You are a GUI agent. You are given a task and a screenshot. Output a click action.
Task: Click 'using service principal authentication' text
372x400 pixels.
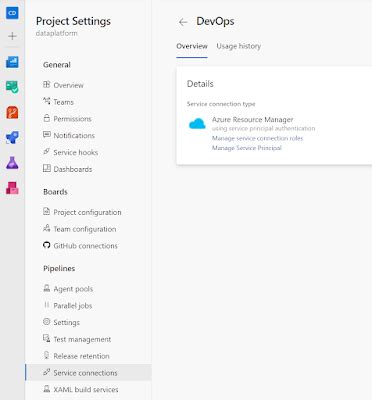point(263,128)
